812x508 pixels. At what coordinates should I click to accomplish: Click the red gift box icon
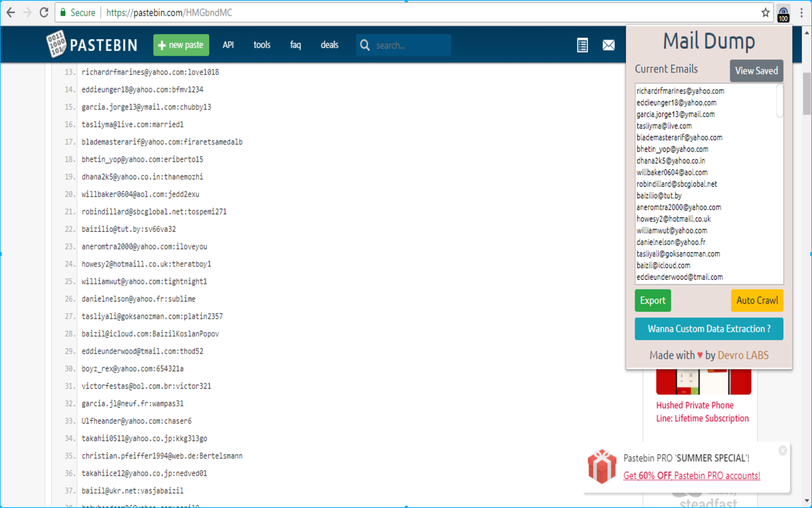(601, 467)
